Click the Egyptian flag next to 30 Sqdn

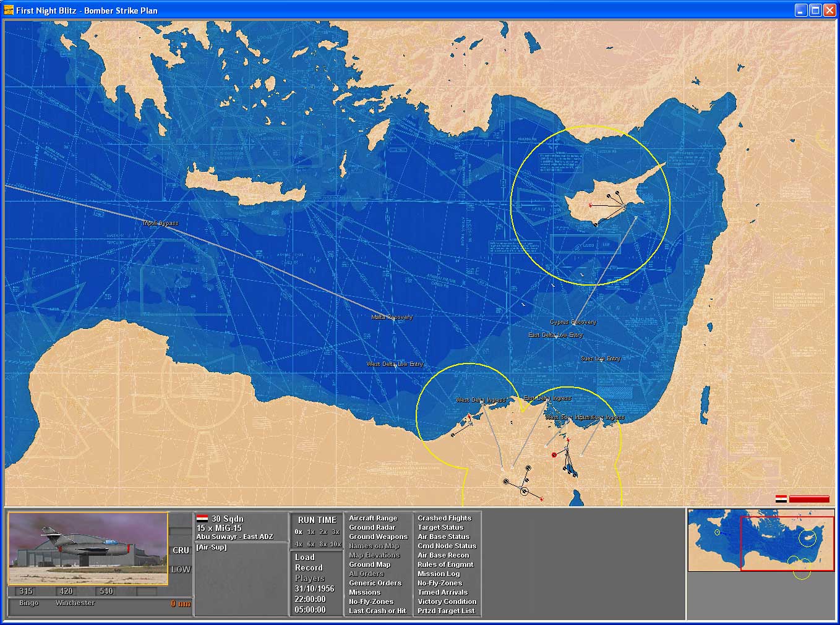coord(202,519)
